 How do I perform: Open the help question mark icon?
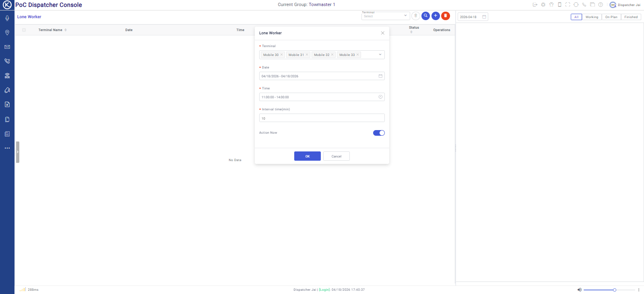[601, 5]
